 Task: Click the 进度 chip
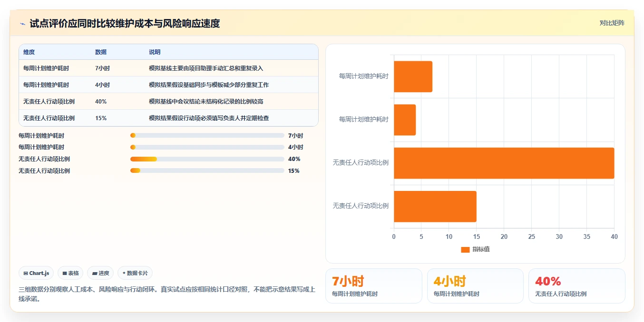click(x=100, y=273)
